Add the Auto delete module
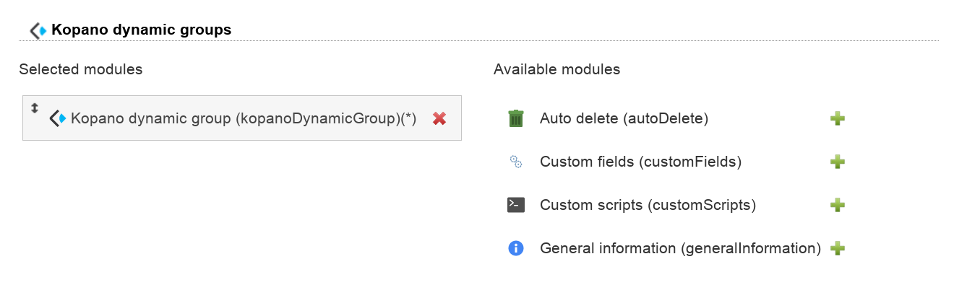980x285 pixels. (838, 118)
